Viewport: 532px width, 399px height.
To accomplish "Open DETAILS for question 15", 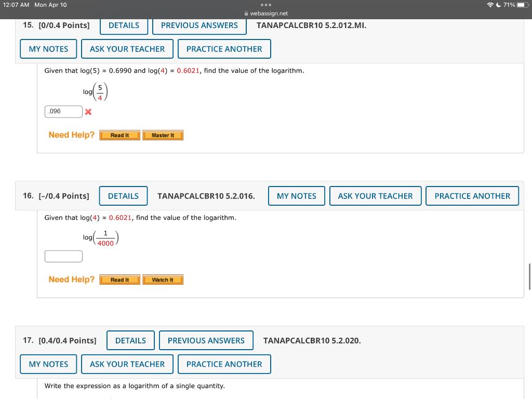I will click(x=123, y=25).
